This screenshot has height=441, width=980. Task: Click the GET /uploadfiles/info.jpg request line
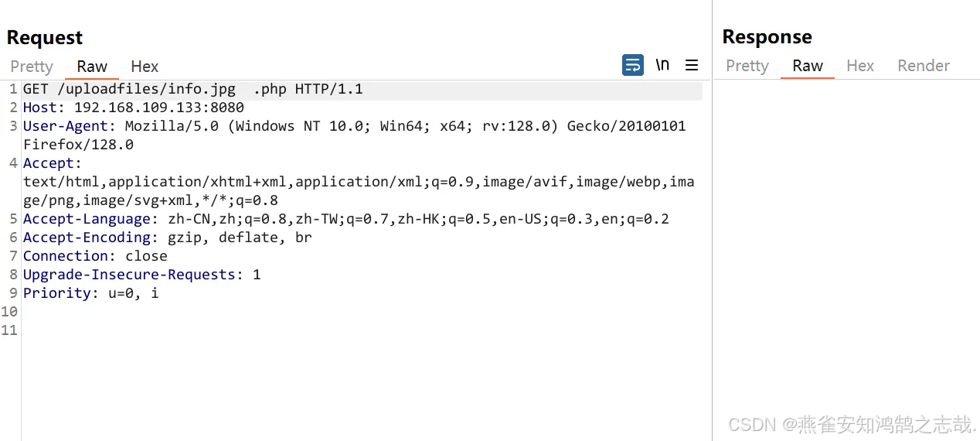(193, 89)
